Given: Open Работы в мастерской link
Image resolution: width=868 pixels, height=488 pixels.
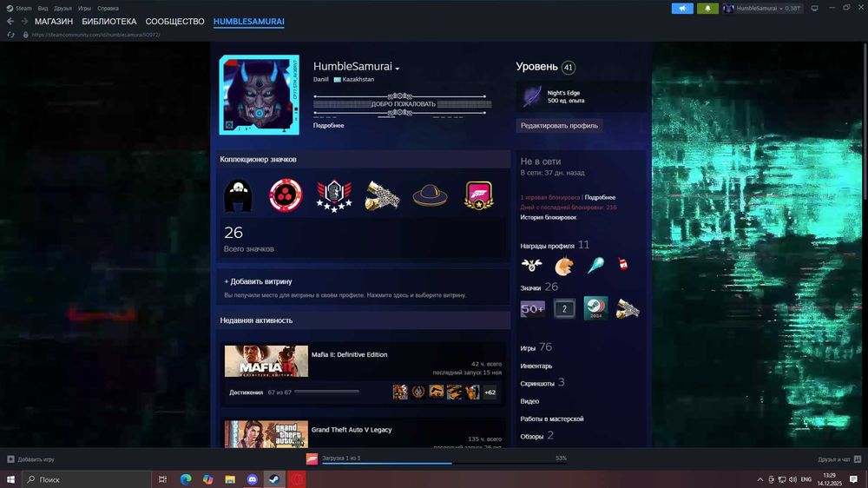Looking at the screenshot, I should point(551,419).
